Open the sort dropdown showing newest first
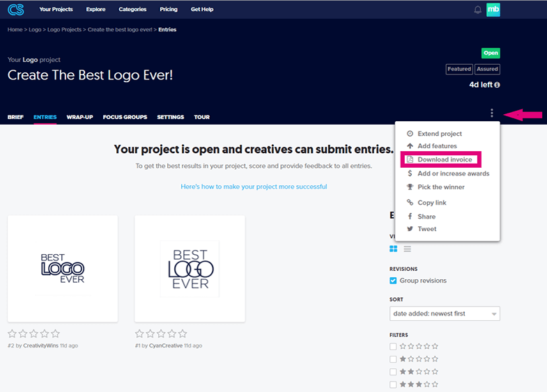Image resolution: width=547 pixels, height=392 pixels. tap(445, 313)
